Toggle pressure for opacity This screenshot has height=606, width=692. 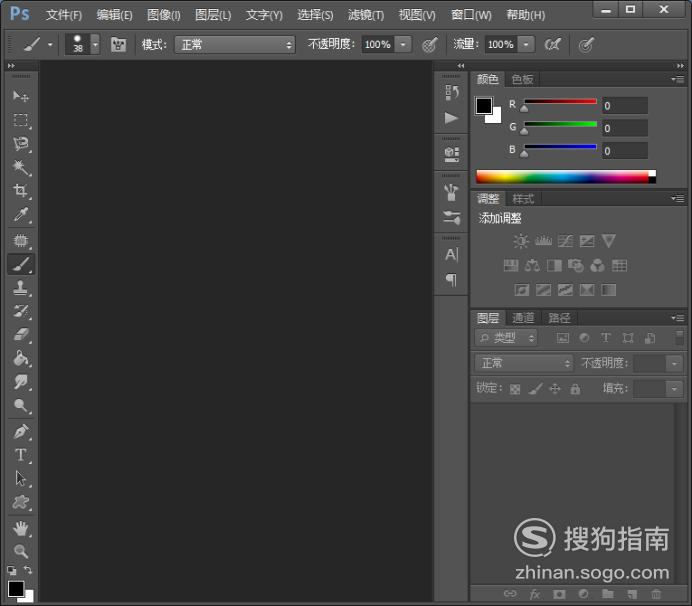tap(429, 45)
